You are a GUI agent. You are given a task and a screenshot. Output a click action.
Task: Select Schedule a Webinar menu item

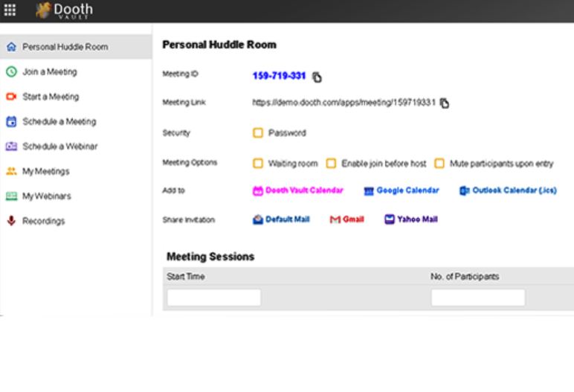(x=59, y=147)
